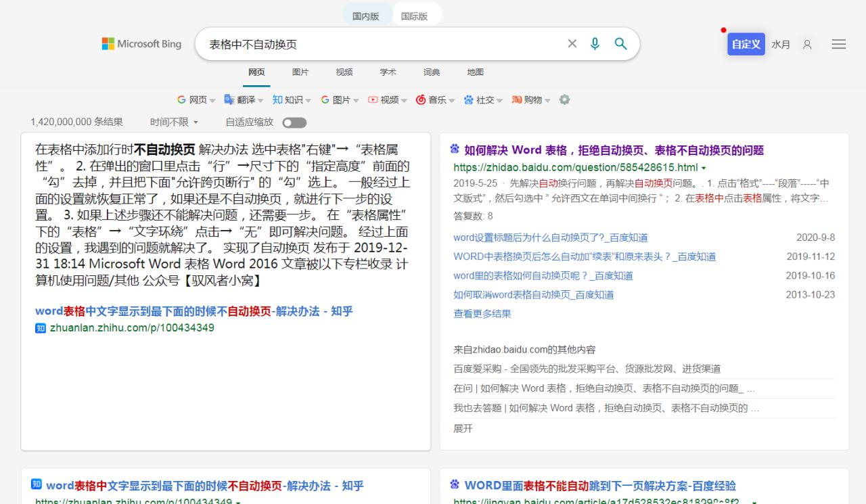Click the 自定义 button
The height and width of the screenshot is (504, 866).
pos(746,45)
